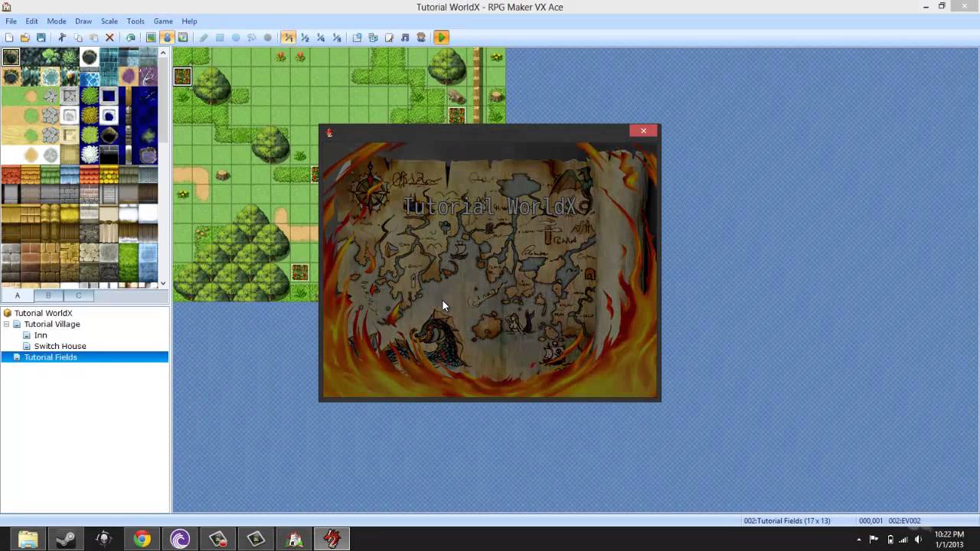Viewport: 980px width, 551px height.
Task: Open the Help menu
Action: point(189,21)
